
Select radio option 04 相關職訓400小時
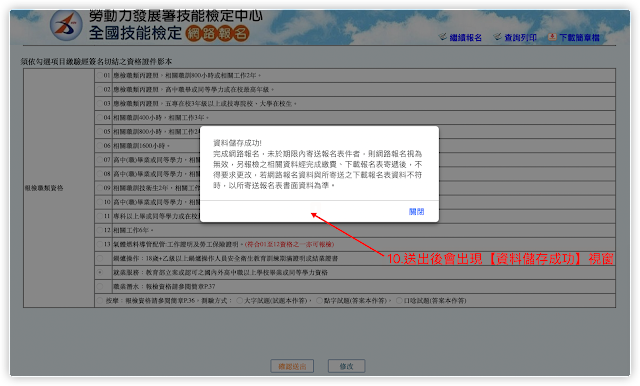pyautogui.click(x=100, y=118)
